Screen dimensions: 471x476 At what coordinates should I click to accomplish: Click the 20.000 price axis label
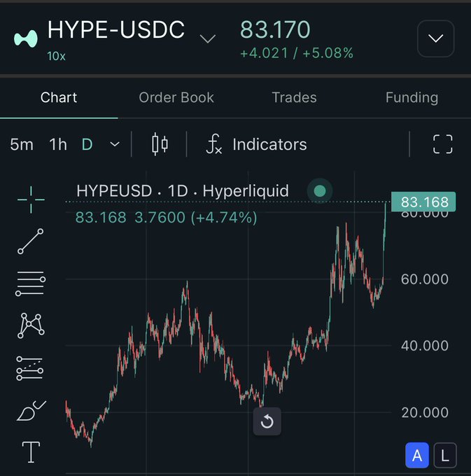(x=425, y=412)
